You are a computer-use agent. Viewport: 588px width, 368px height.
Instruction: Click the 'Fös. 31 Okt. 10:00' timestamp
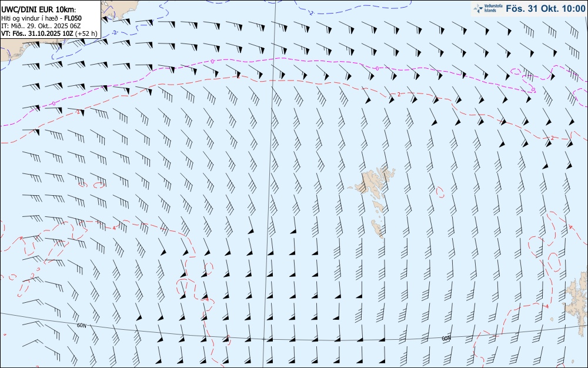(545, 9)
